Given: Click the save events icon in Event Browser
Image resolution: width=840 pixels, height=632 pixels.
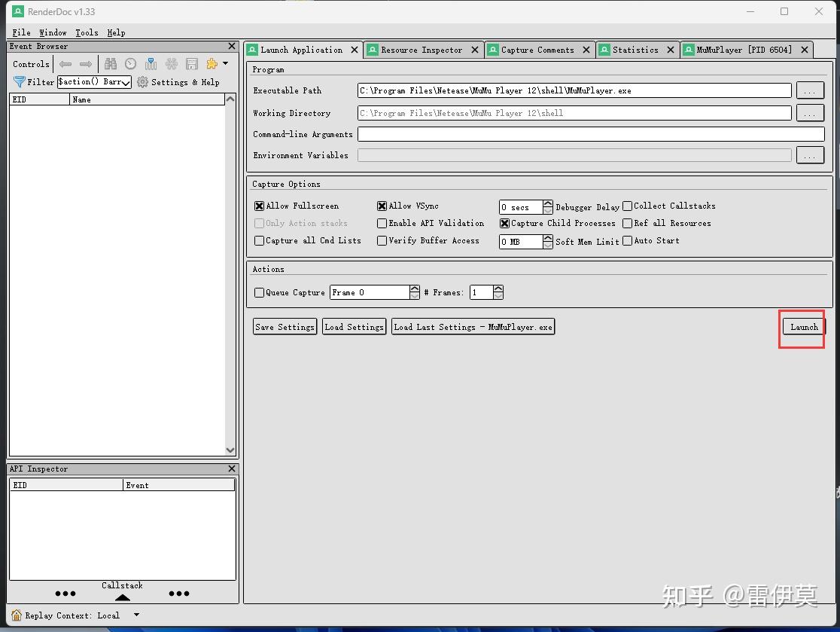Looking at the screenshot, I should point(191,64).
